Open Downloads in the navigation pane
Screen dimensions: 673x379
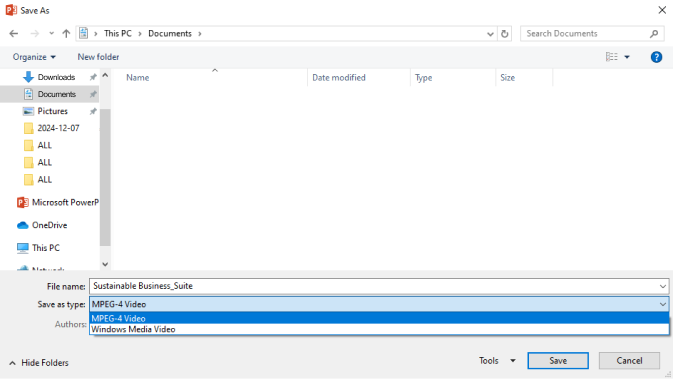pyautogui.click(x=56, y=77)
